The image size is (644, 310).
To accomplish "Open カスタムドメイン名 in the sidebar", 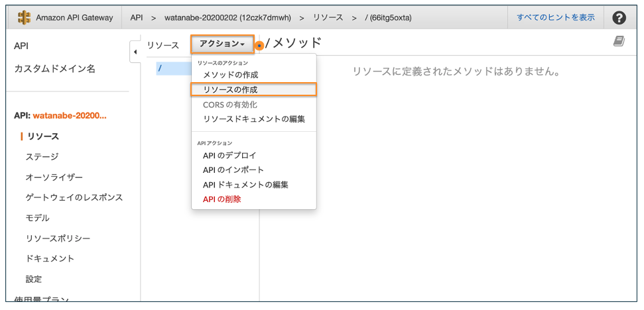I will [x=54, y=68].
